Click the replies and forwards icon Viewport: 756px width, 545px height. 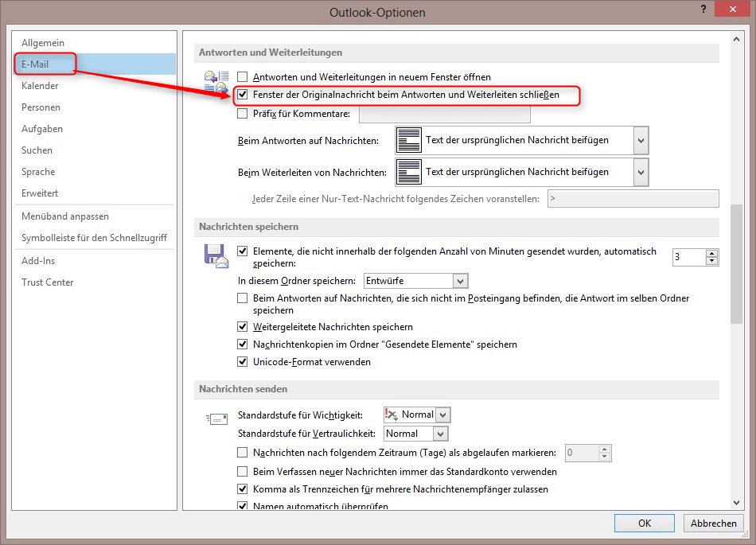[x=216, y=81]
